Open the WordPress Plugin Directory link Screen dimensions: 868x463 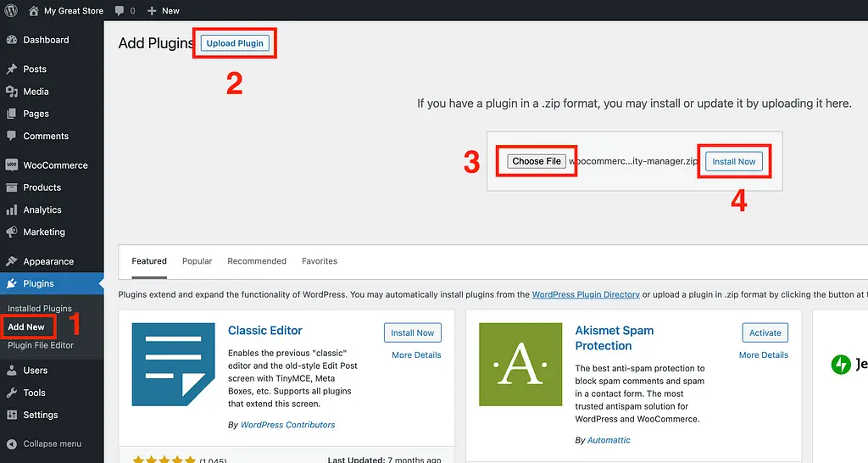click(x=586, y=294)
